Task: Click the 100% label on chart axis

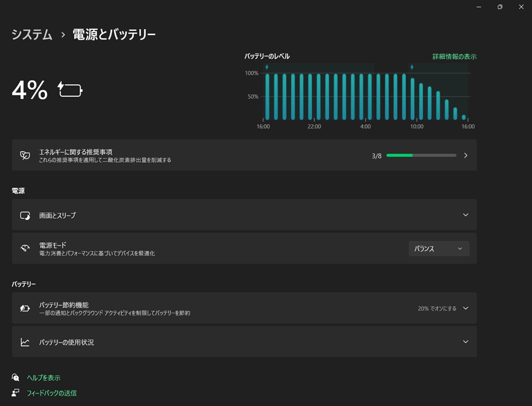Action: coord(252,73)
